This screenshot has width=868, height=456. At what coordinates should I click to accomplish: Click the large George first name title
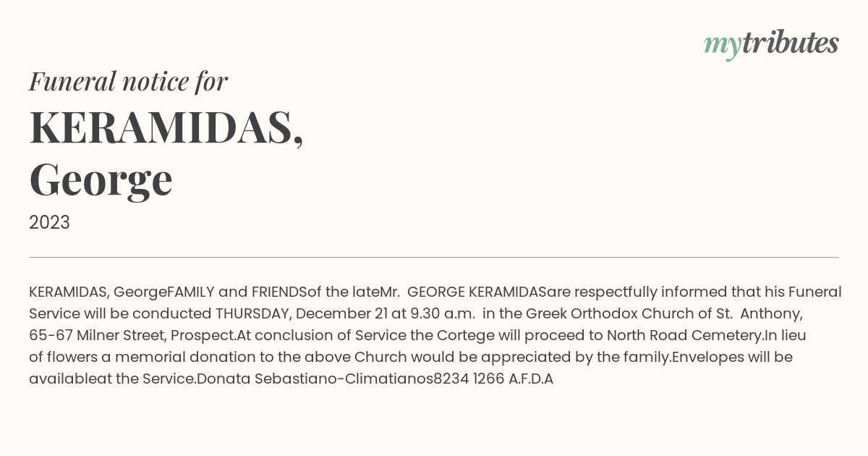[101, 180]
